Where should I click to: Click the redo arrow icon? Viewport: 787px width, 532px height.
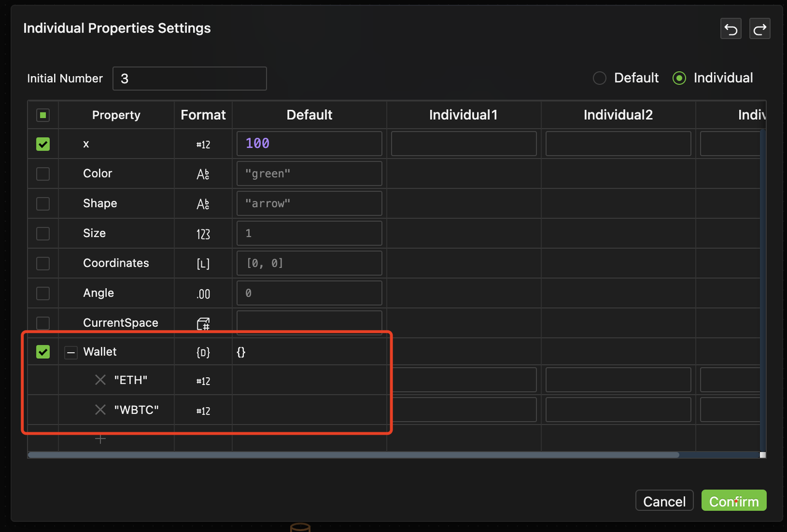pyautogui.click(x=760, y=29)
